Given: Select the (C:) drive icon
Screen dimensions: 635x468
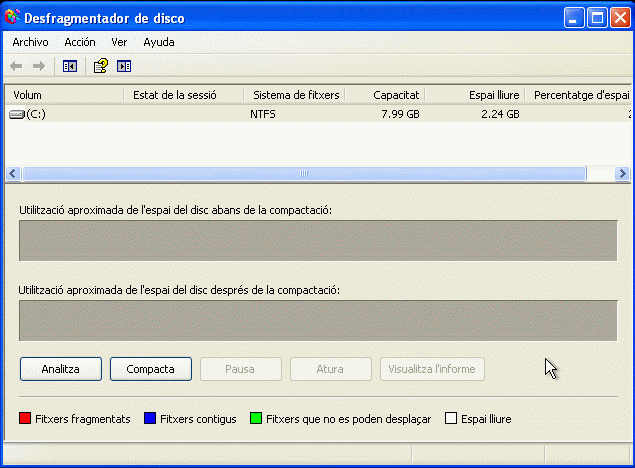Looking at the screenshot, I should click(17, 114).
